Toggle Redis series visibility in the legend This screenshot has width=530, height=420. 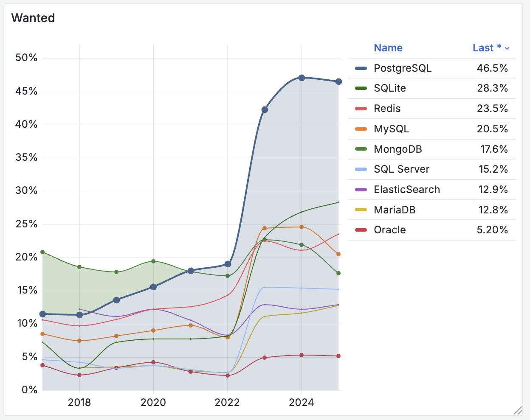click(387, 108)
